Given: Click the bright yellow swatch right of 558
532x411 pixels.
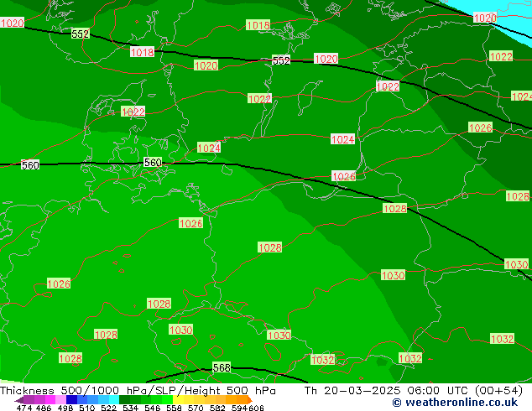Looking at the screenshot, I should [178, 400].
